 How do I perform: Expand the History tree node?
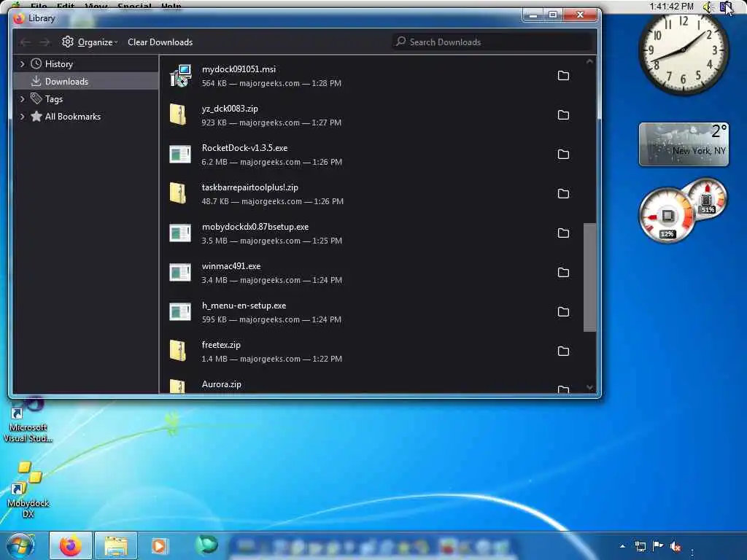22,64
